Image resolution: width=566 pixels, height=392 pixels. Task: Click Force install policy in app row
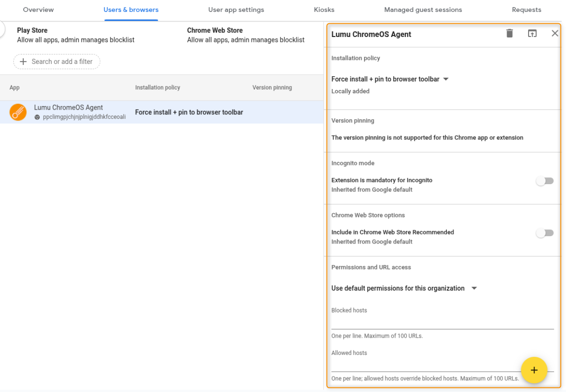click(189, 112)
